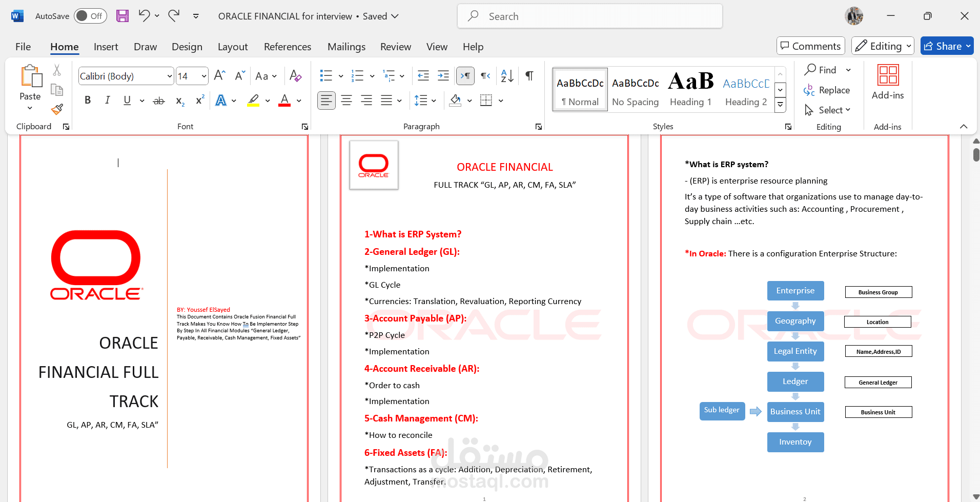Sort the selected paragraphs alphabetically
This screenshot has height=502, width=980.
point(507,76)
